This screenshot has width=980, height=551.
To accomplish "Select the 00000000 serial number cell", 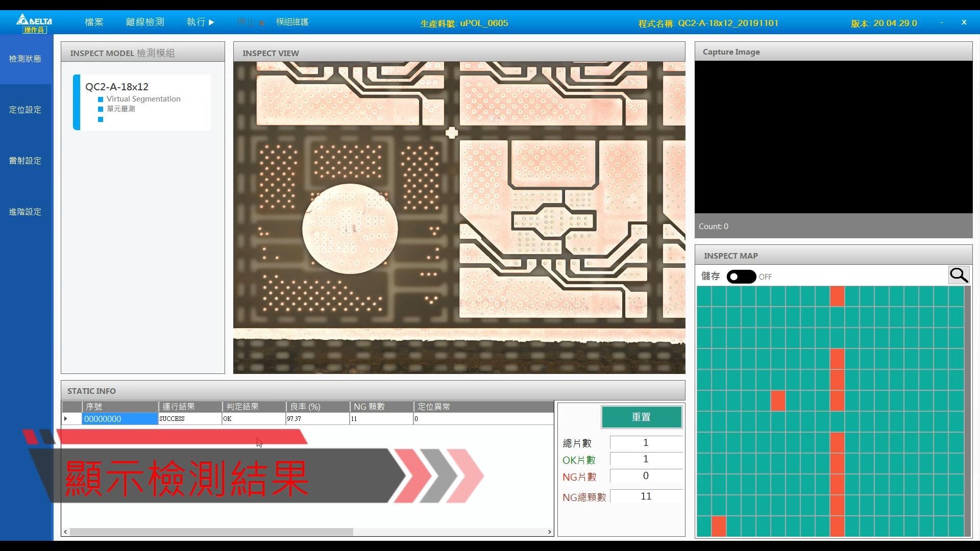I will tap(120, 419).
